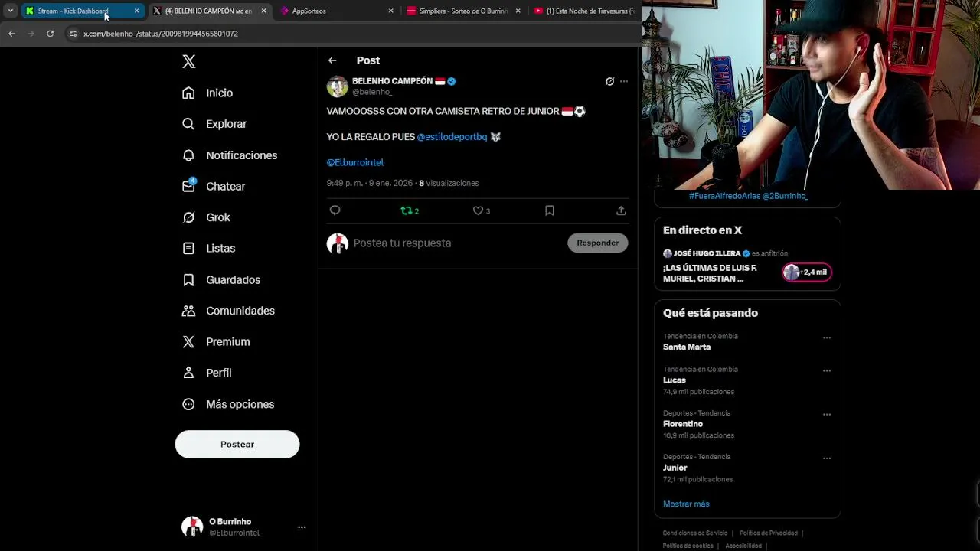This screenshot has width=980, height=551.
Task: Click Condiciones de Servicio link
Action: pos(695,533)
